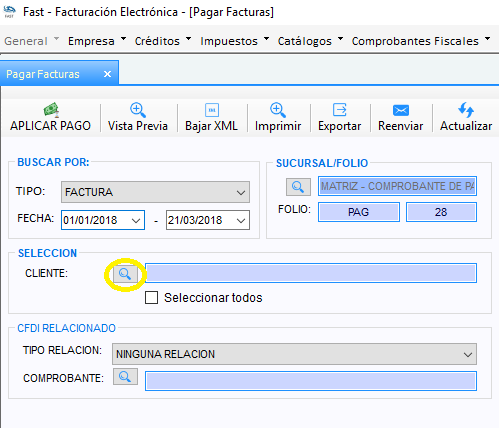
Task: Open the start date 01/01/2018 picker
Action: tap(103, 220)
